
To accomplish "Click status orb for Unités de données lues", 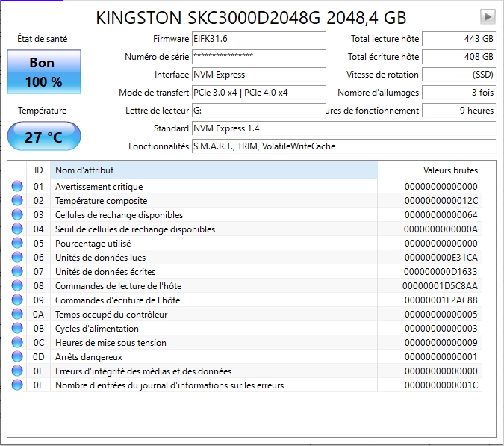I will pos(17,258).
